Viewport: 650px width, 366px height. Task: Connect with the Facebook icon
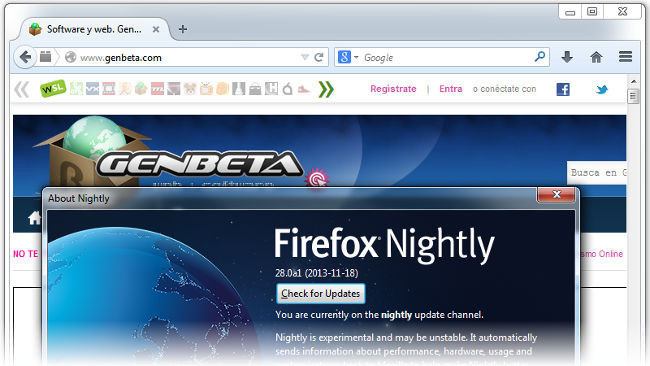click(x=563, y=89)
